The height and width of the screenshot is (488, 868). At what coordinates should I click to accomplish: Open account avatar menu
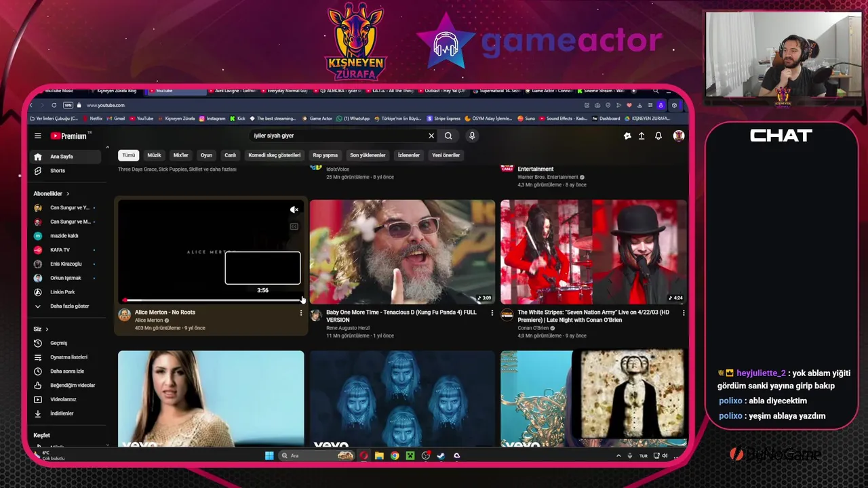tap(678, 136)
